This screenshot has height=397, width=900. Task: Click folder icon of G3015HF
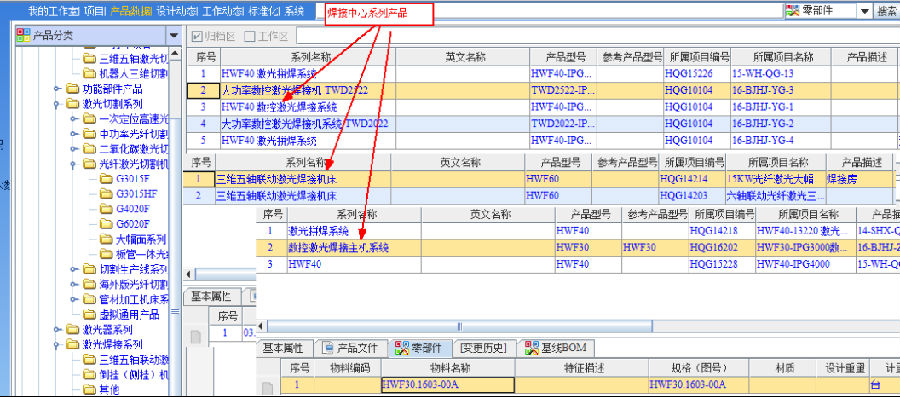106,193
